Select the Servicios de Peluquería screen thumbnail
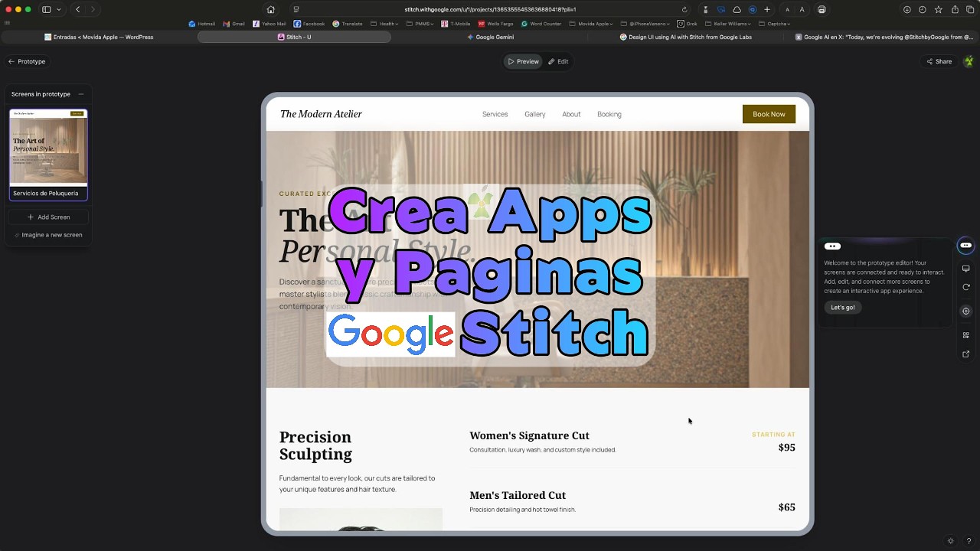 (x=48, y=155)
